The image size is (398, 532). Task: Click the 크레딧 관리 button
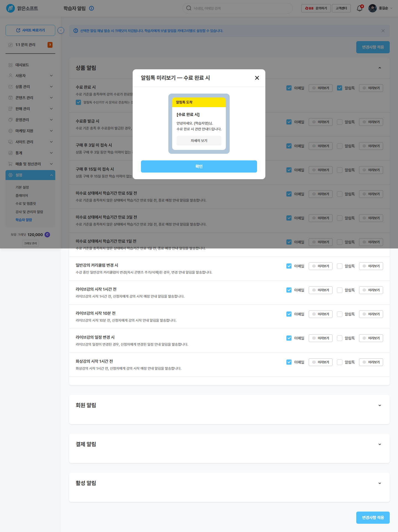pyautogui.click(x=30, y=243)
